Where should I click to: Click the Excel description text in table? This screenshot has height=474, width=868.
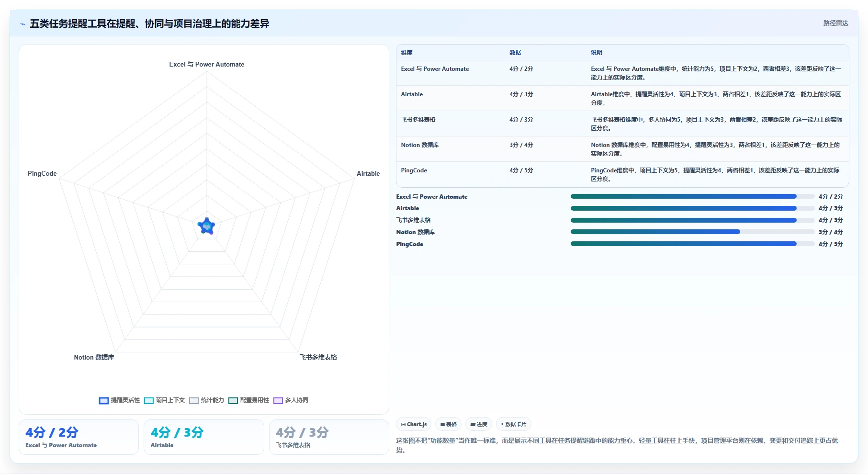click(716, 73)
